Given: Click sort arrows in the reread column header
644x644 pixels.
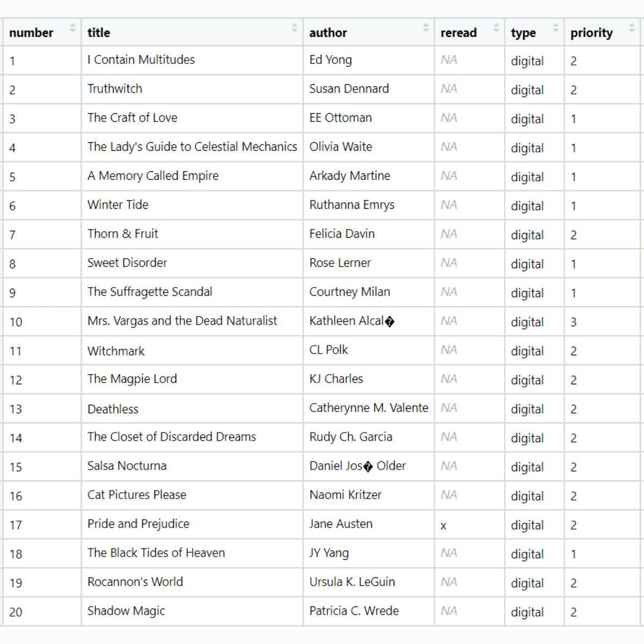Looking at the screenshot, I should pyautogui.click(x=496, y=28).
